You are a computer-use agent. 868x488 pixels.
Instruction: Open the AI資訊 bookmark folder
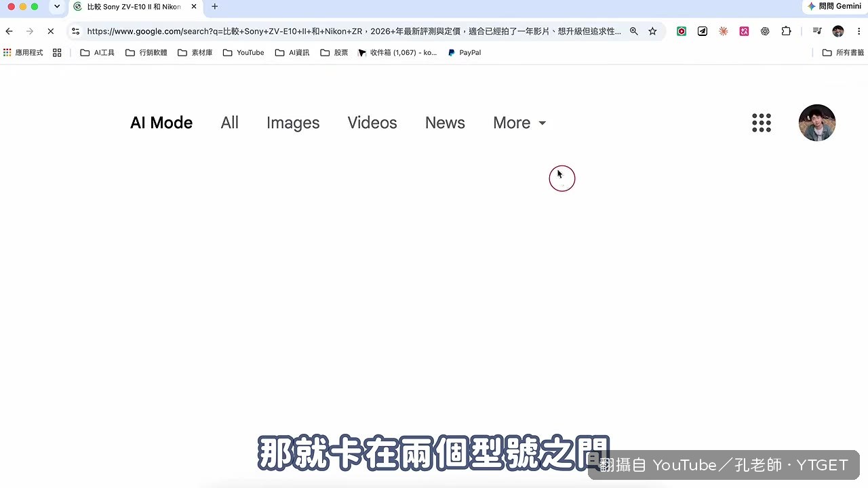292,52
